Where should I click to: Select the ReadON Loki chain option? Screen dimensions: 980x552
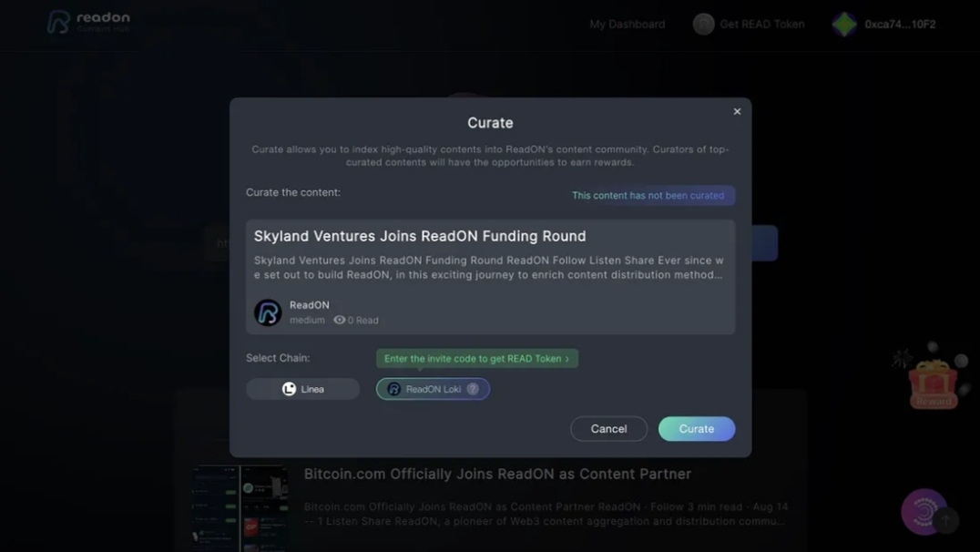433,389
